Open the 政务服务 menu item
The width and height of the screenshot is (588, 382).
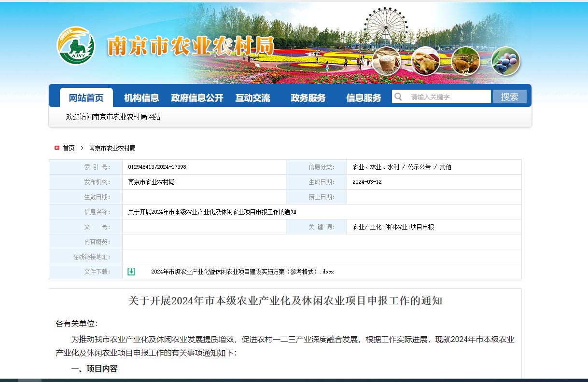pyautogui.click(x=308, y=98)
